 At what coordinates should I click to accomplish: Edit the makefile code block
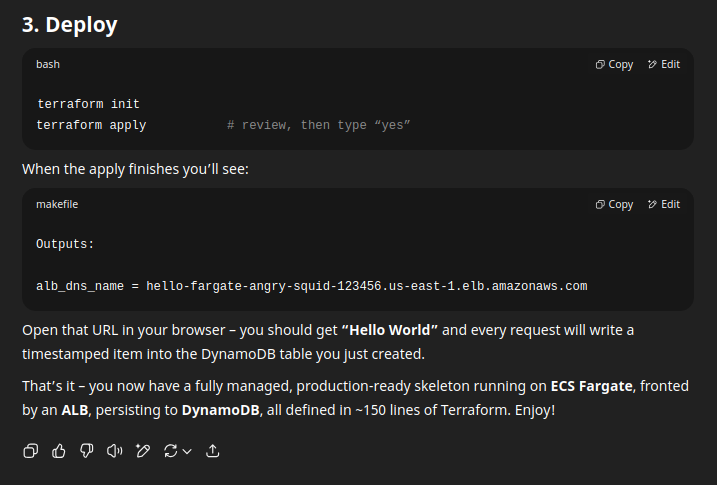pyautogui.click(x=664, y=204)
